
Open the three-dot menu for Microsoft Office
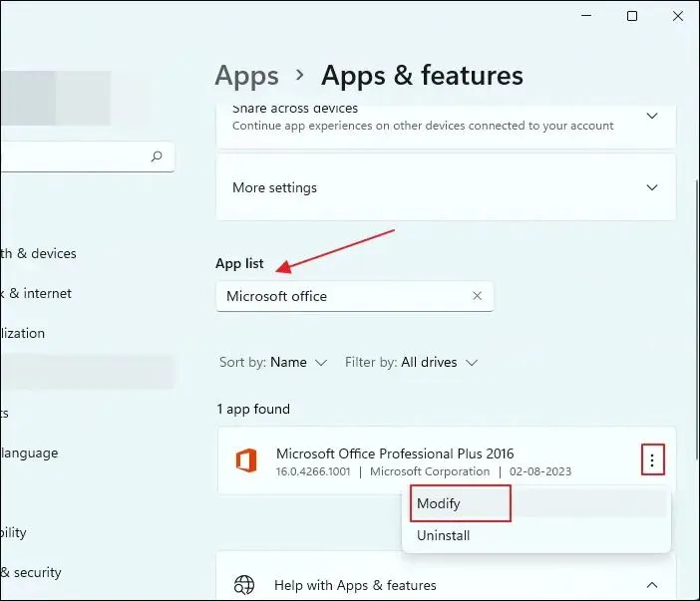pos(652,459)
